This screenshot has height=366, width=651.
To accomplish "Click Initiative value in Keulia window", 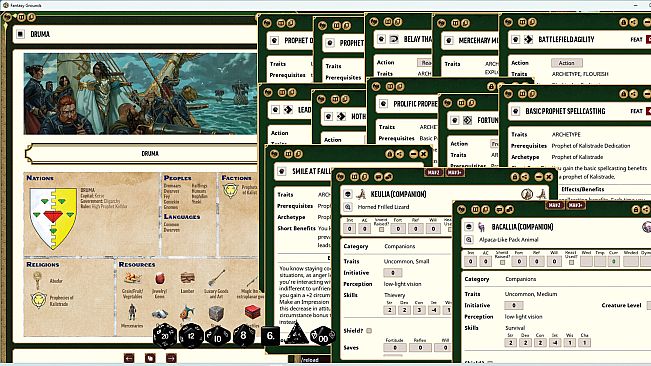I will [393, 273].
